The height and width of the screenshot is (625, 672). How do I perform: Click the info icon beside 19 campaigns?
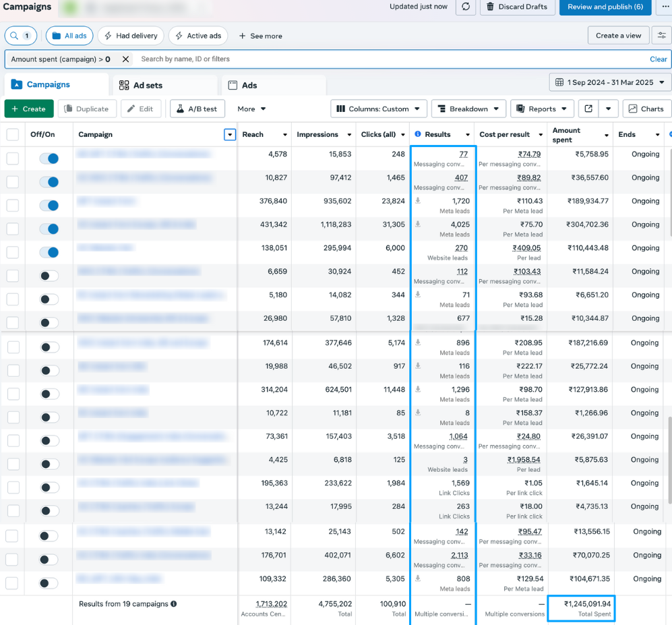point(174,604)
